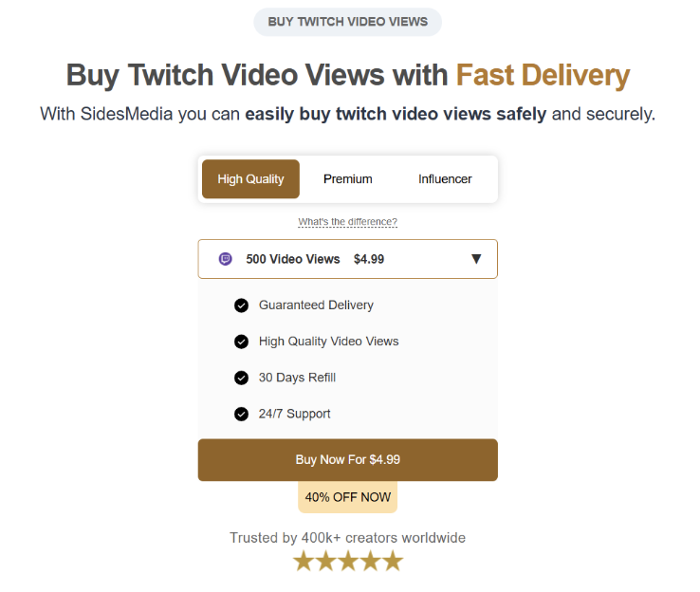Click the BUY TWITCH VIDEO VIEWS pill label
Image resolution: width=700 pixels, height=592 pixels.
[347, 22]
